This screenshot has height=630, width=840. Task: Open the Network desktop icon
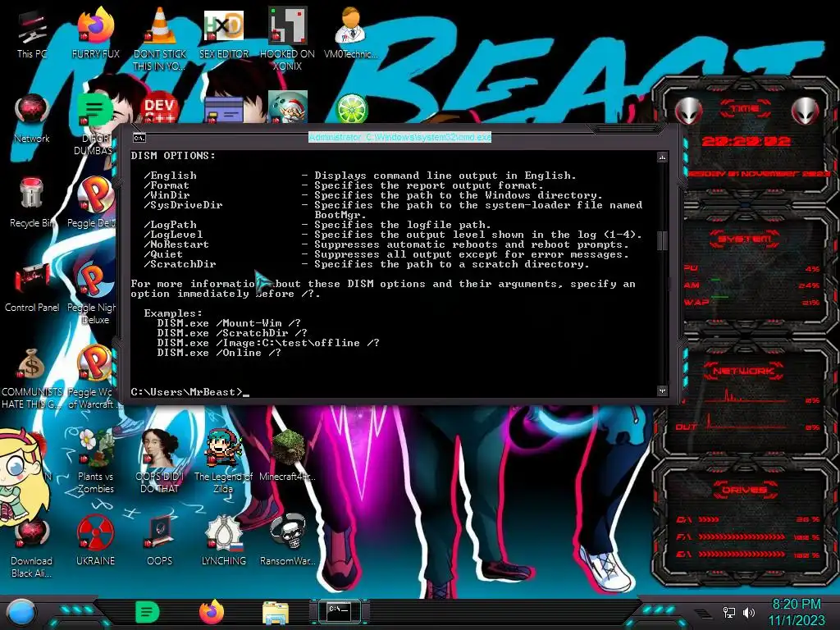tap(32, 118)
